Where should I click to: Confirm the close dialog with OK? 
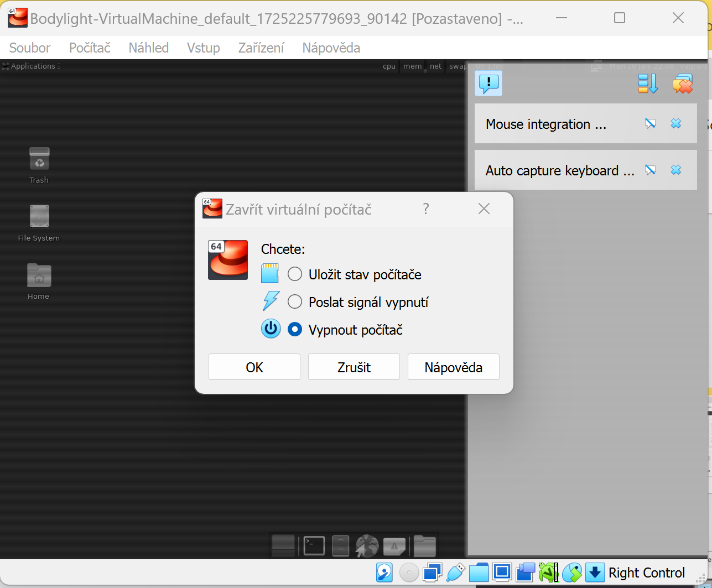(254, 367)
